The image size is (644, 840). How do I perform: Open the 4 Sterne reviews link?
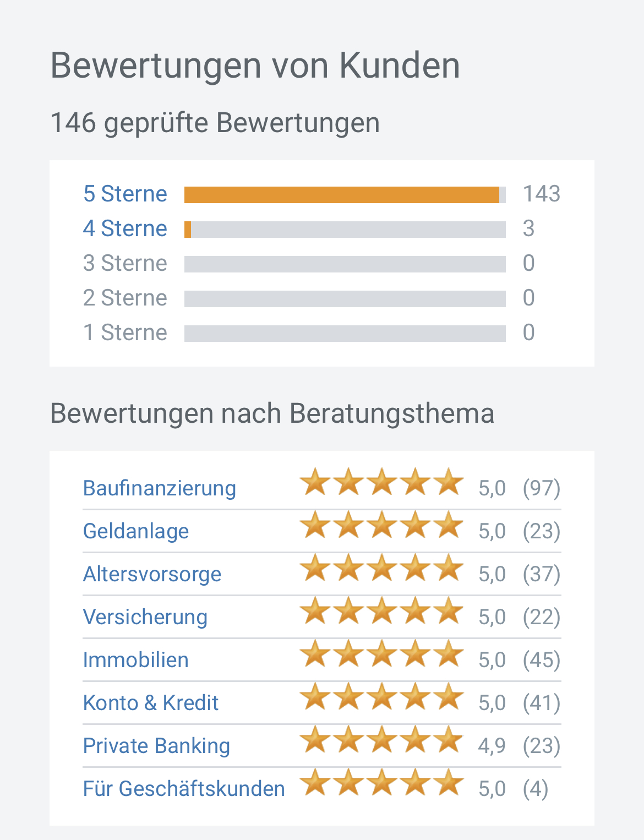125,229
